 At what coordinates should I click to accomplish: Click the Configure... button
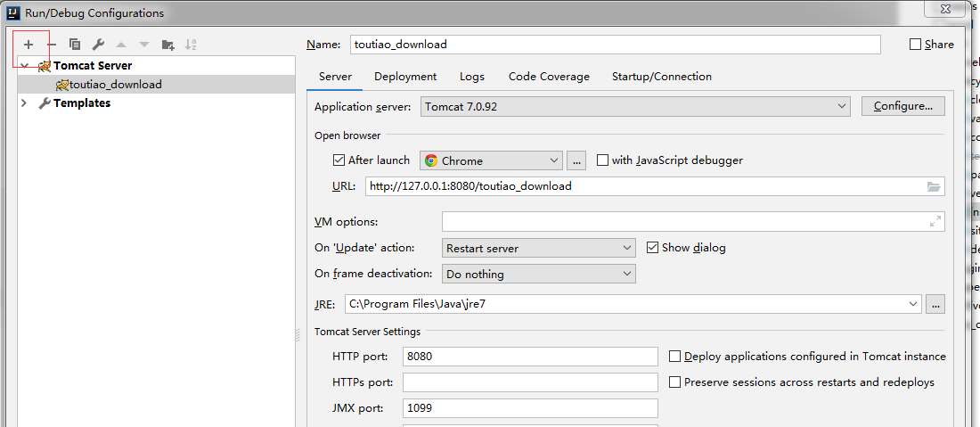coord(903,106)
